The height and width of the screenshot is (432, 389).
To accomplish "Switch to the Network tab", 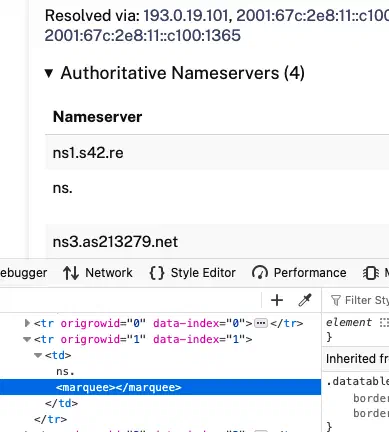I will point(98,273).
